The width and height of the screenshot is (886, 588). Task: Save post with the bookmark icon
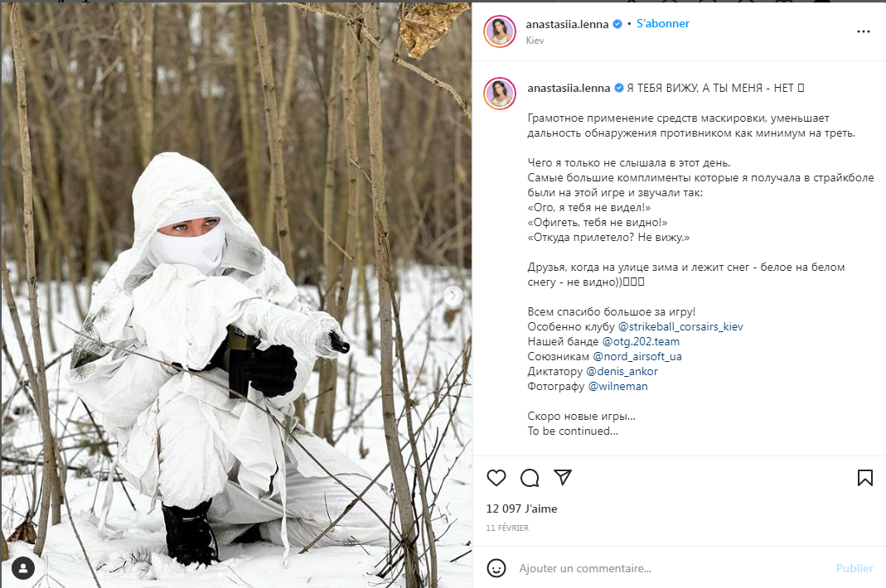pyautogui.click(x=864, y=478)
